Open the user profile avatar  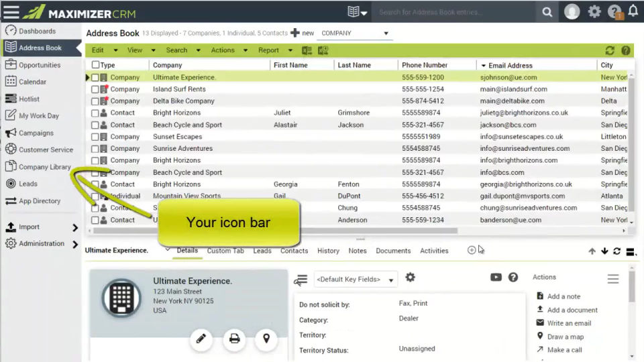coord(572,12)
